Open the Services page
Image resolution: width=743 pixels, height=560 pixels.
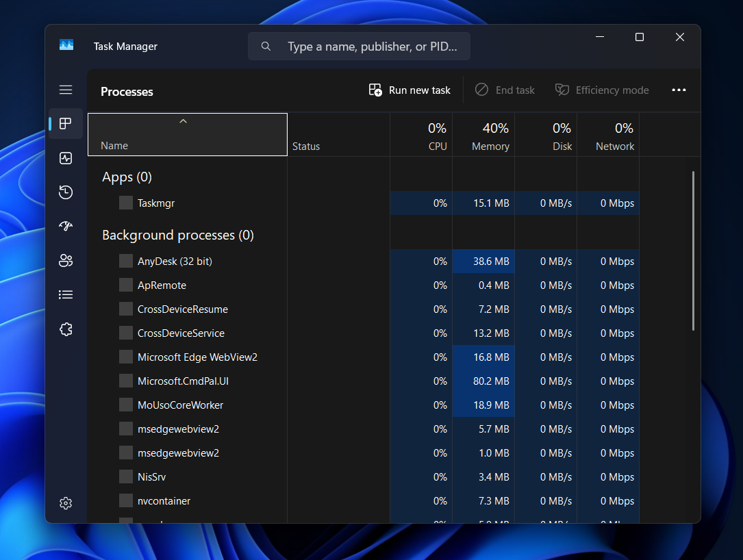click(66, 329)
